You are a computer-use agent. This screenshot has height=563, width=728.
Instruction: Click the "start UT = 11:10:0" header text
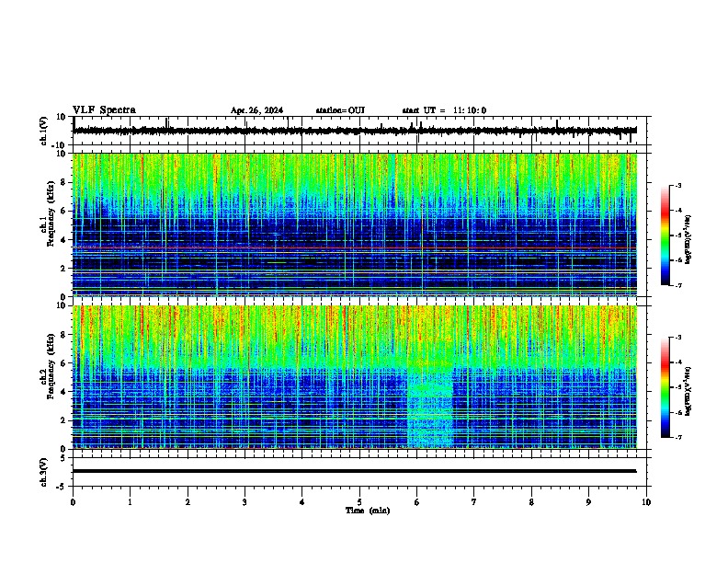444,110
